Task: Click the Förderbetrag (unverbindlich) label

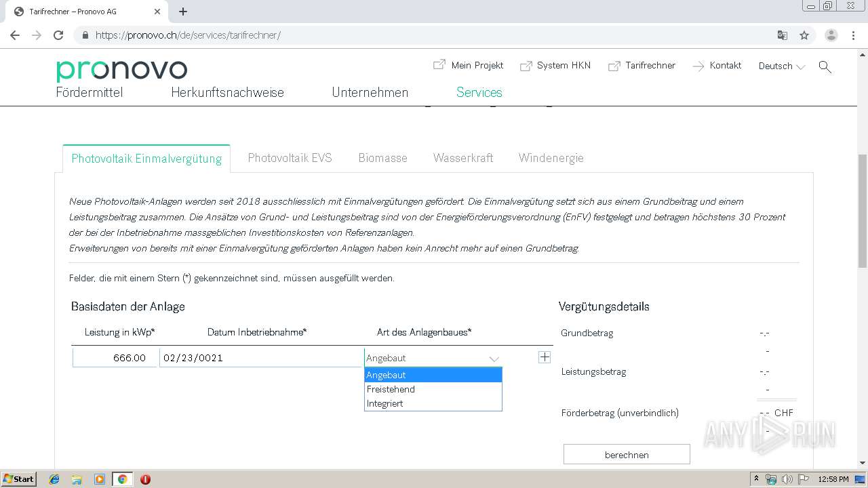Action: (620, 413)
